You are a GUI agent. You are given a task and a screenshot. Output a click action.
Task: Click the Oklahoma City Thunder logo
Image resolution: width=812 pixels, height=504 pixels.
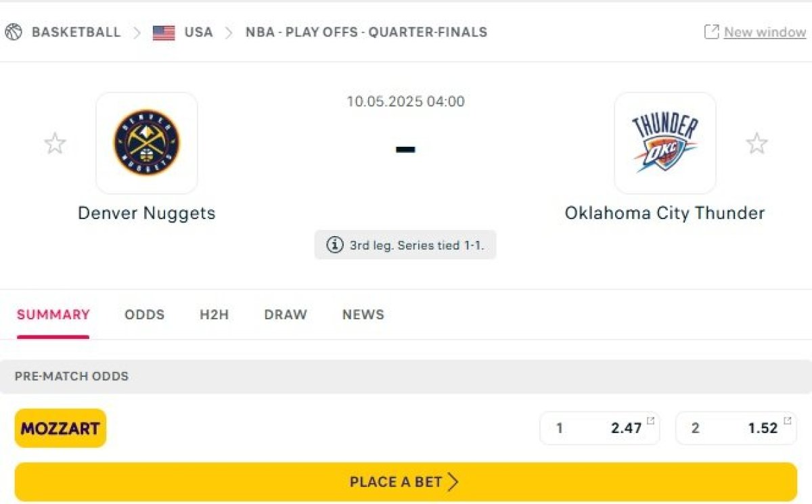click(664, 143)
